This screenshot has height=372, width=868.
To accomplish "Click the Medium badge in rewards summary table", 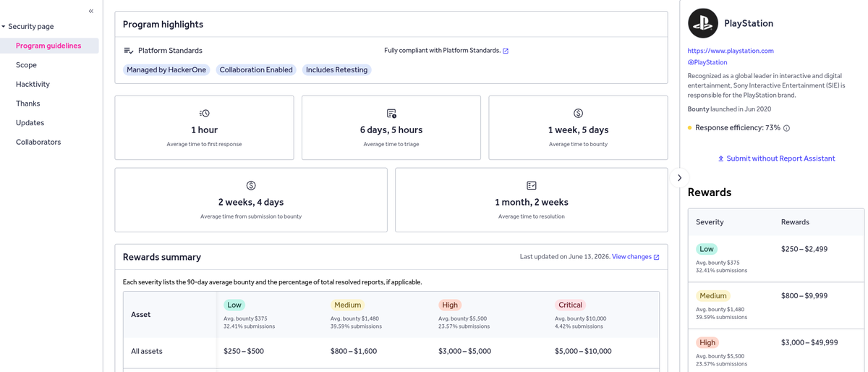I will point(347,305).
